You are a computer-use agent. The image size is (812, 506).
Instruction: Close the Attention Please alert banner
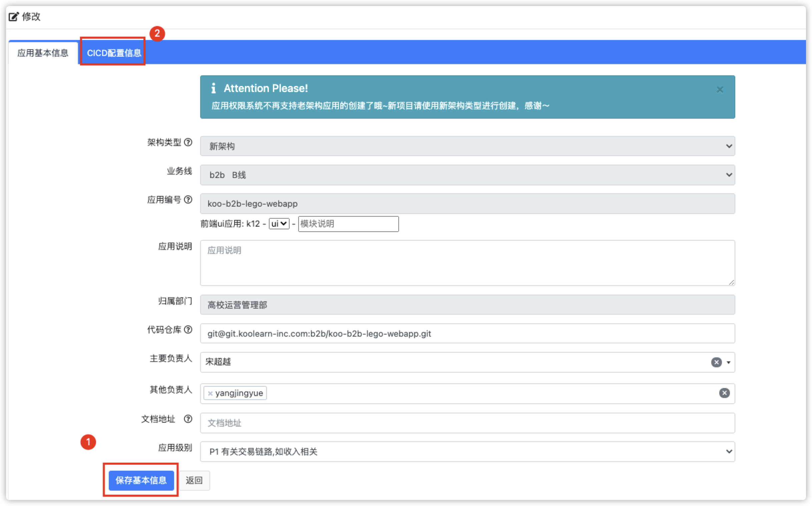click(x=720, y=90)
